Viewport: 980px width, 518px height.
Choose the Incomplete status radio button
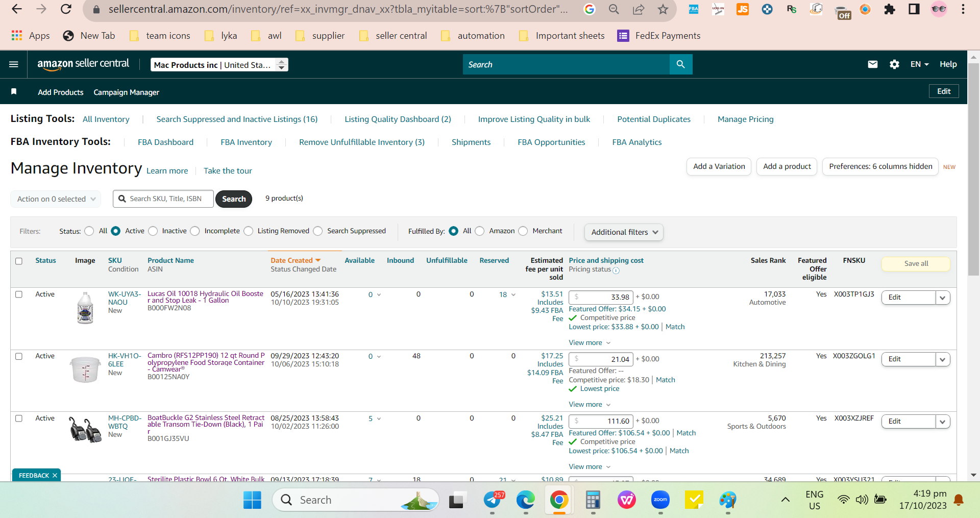point(195,231)
